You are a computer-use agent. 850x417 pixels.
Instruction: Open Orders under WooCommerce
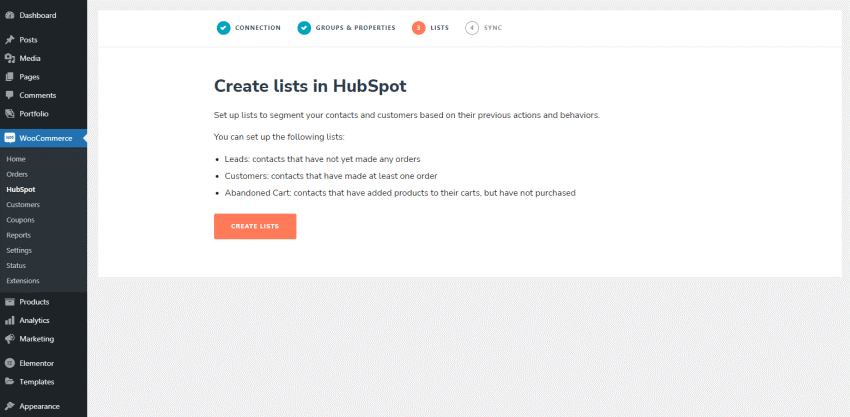click(x=17, y=174)
